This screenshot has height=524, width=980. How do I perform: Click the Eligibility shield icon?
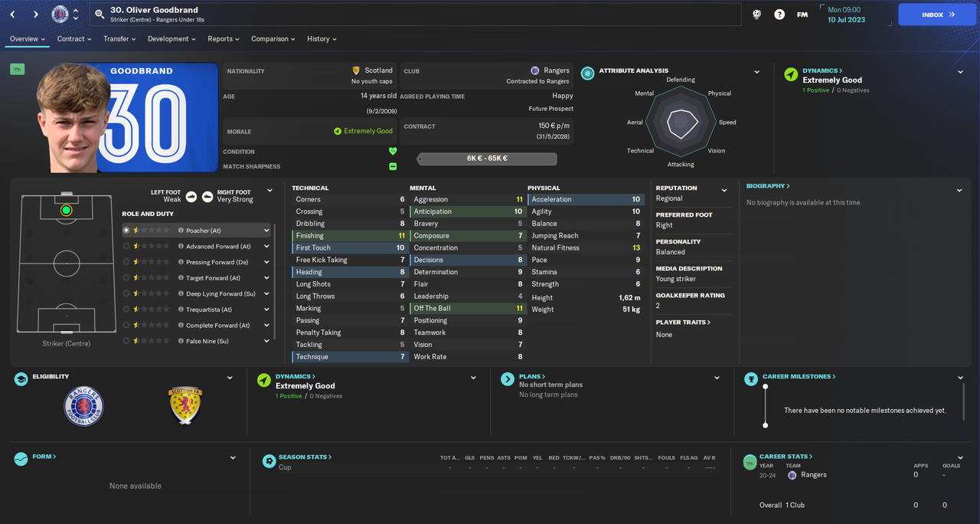coord(21,379)
